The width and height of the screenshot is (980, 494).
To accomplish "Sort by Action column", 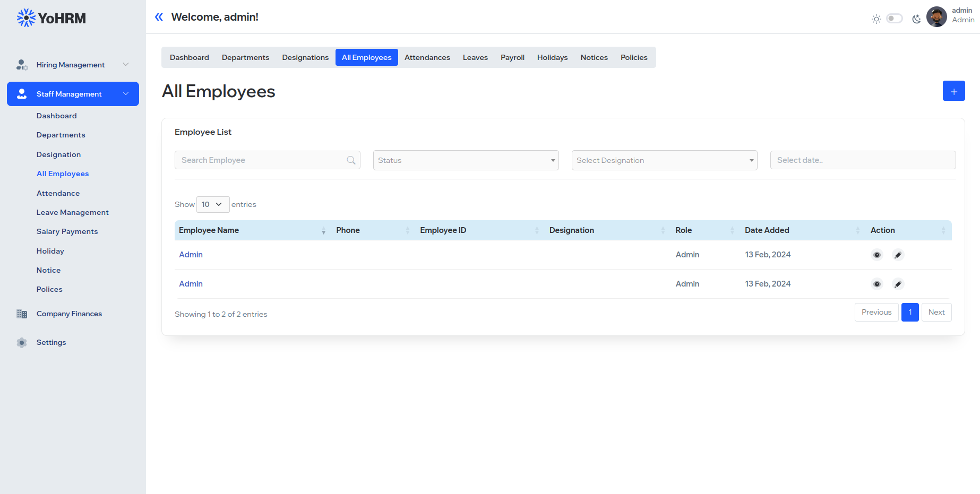I will coord(909,230).
